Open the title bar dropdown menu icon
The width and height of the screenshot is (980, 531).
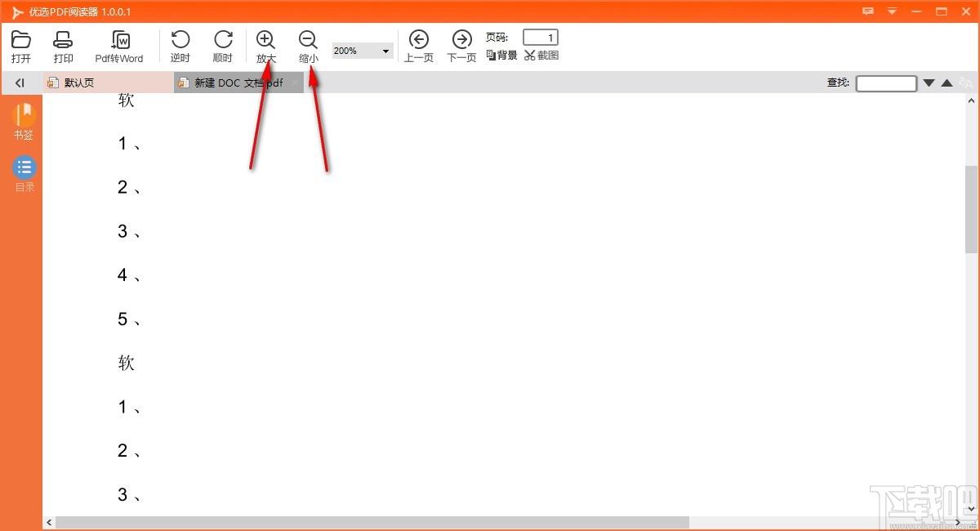(x=892, y=11)
